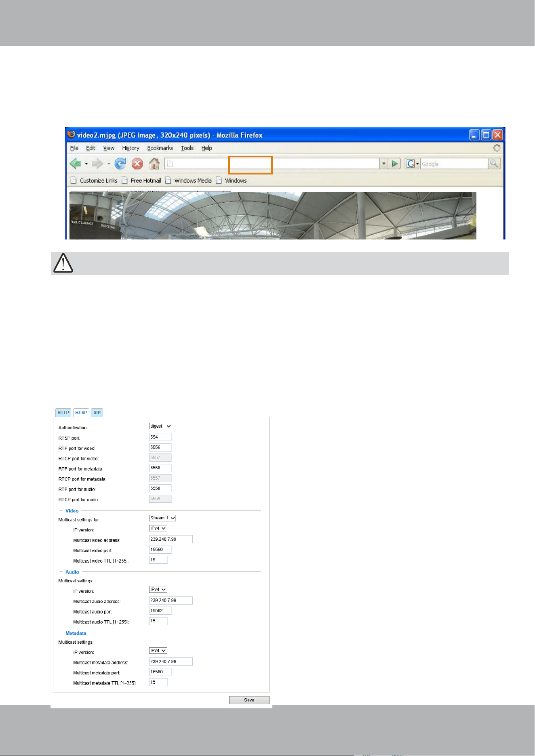Open the search engine chooser arrow
535x756 pixels.
(417, 164)
